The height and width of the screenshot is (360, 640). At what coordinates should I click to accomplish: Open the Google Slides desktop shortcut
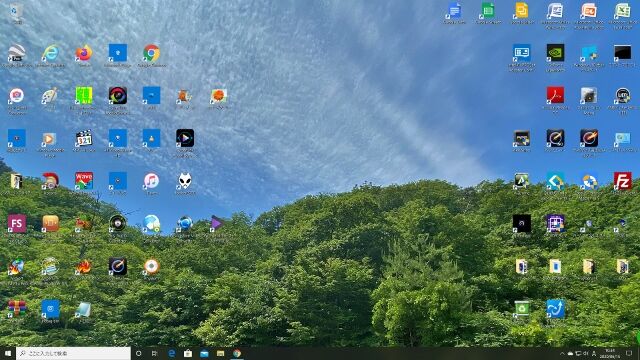[522, 11]
